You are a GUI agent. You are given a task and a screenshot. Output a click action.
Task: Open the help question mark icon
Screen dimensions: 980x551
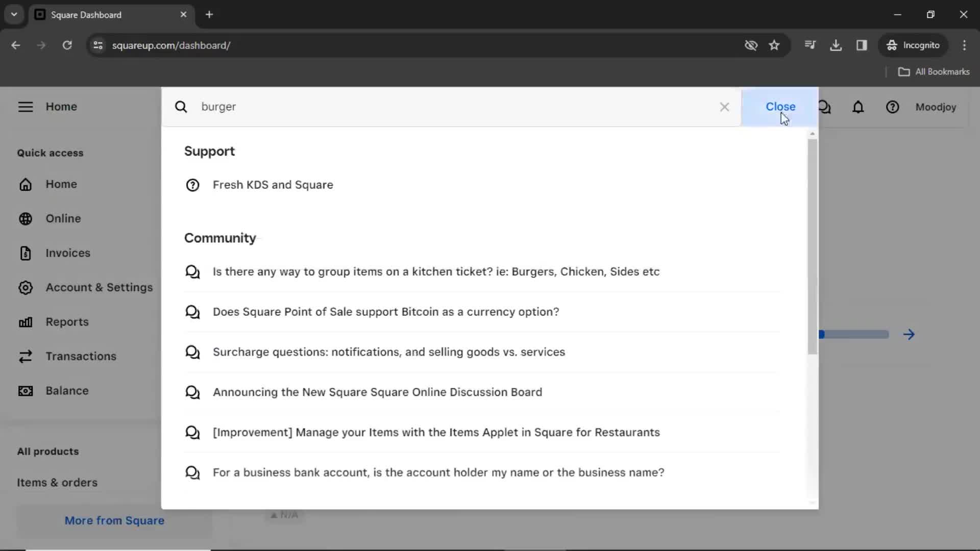point(892,107)
